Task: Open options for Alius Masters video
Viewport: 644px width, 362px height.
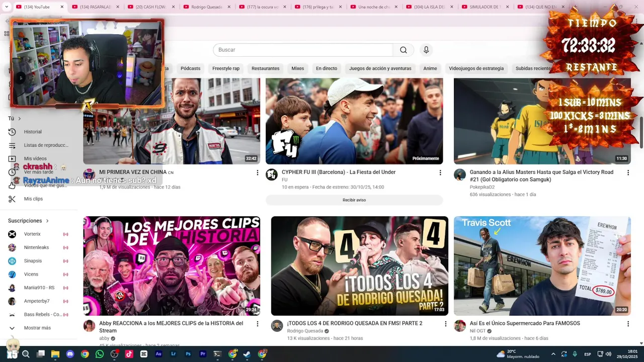Action: (x=628, y=172)
